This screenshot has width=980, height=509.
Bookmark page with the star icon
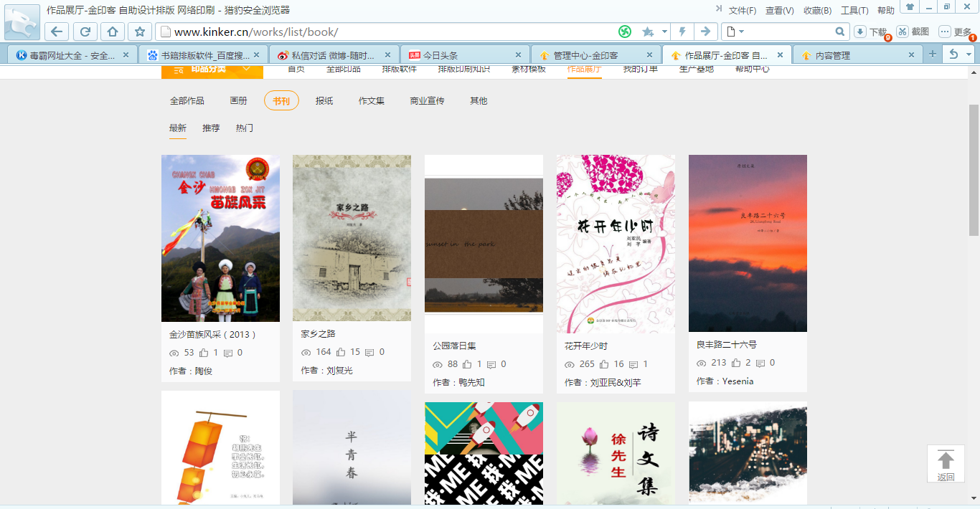point(140,32)
